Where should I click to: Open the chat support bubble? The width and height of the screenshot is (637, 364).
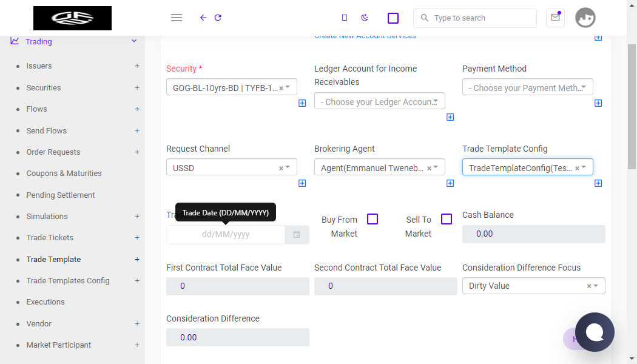[595, 332]
